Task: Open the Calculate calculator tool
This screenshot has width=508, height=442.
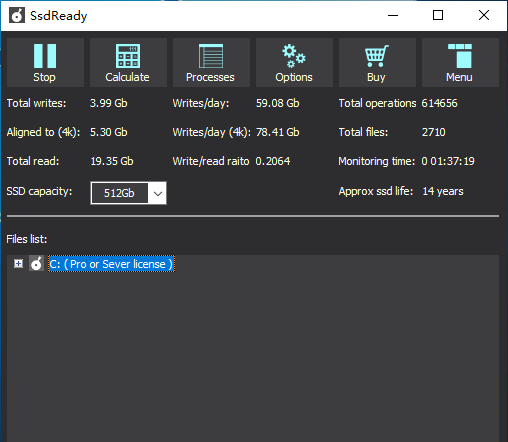Action: 128,62
